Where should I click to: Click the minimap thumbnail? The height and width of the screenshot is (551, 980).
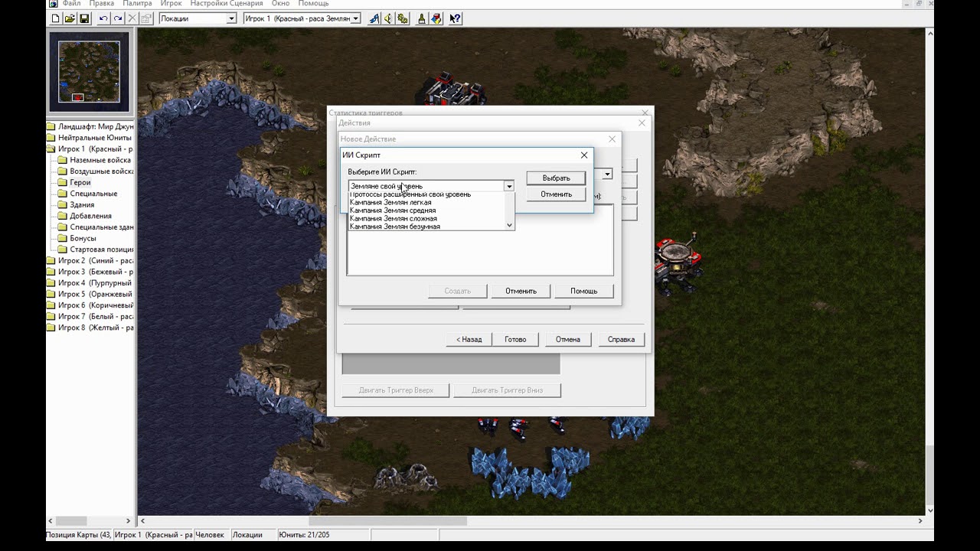(90, 71)
